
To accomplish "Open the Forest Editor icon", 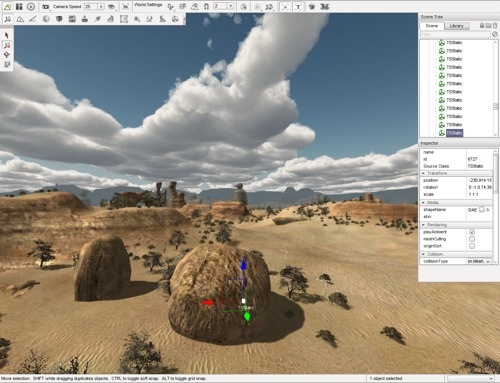I will (x=98, y=19).
